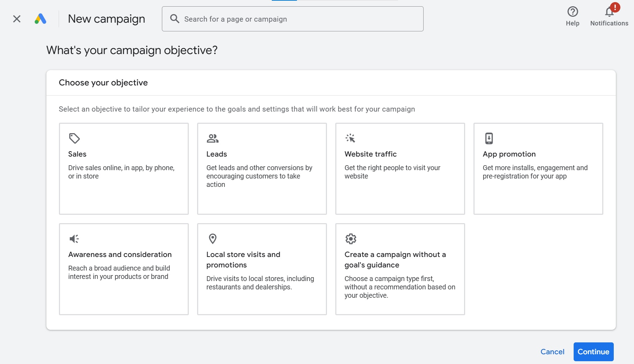Open the Help icon
The width and height of the screenshot is (634, 364).
(572, 12)
